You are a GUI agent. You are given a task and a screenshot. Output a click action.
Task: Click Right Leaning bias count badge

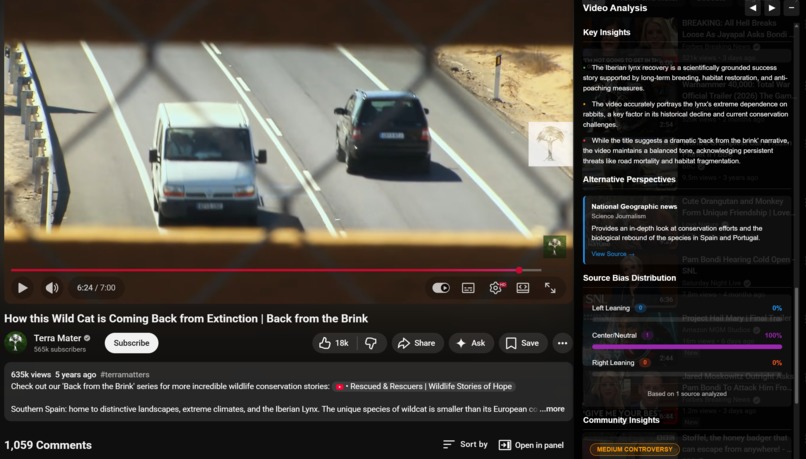[645, 362]
